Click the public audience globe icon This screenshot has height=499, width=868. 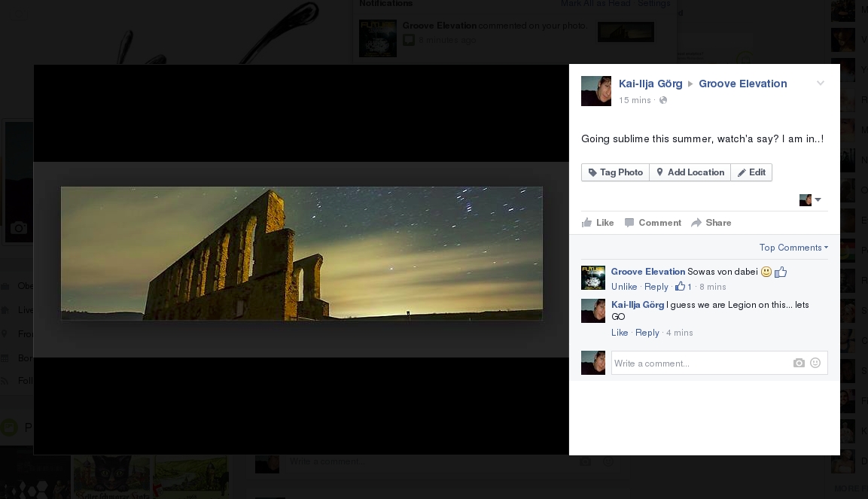pyautogui.click(x=663, y=100)
